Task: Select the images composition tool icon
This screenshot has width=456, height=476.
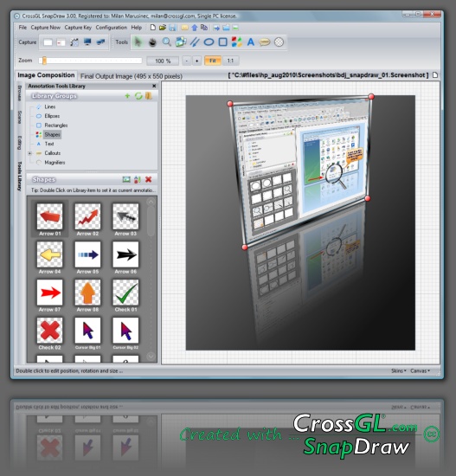Action: [181, 42]
